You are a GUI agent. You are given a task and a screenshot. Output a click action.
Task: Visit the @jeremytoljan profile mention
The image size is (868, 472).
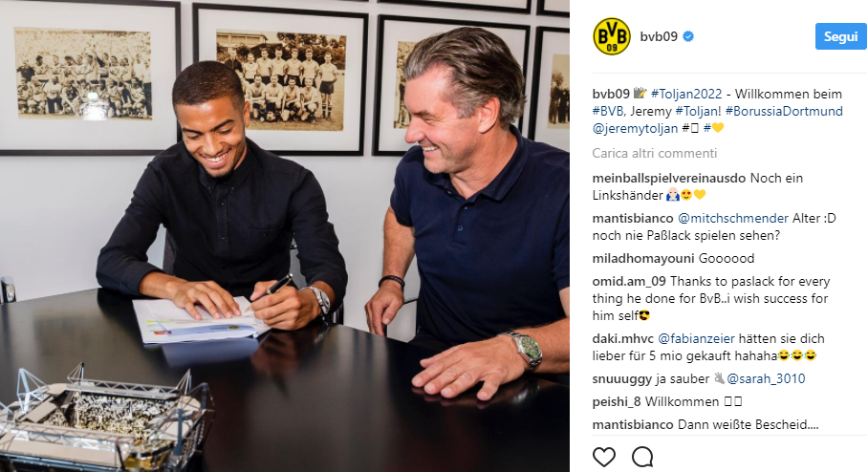click(635, 128)
